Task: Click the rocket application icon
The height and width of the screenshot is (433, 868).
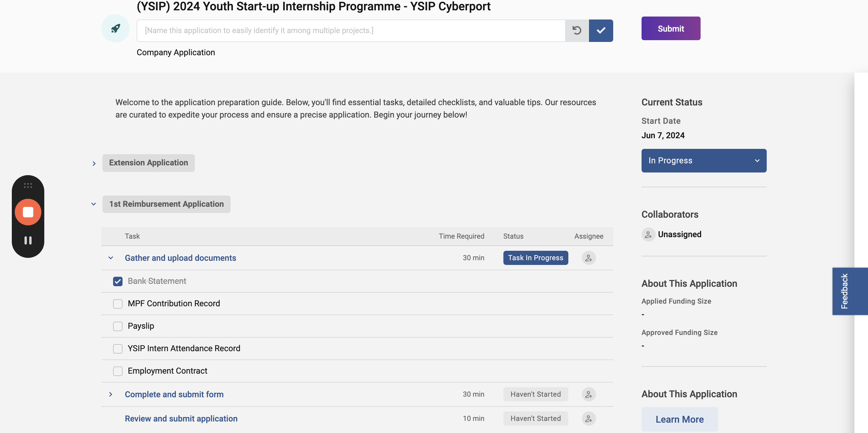Action: (115, 29)
